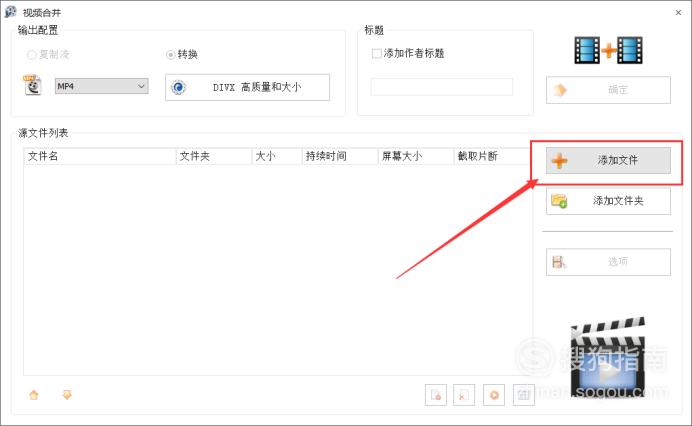
Task: Click the remove selected file icon
Action: click(436, 395)
